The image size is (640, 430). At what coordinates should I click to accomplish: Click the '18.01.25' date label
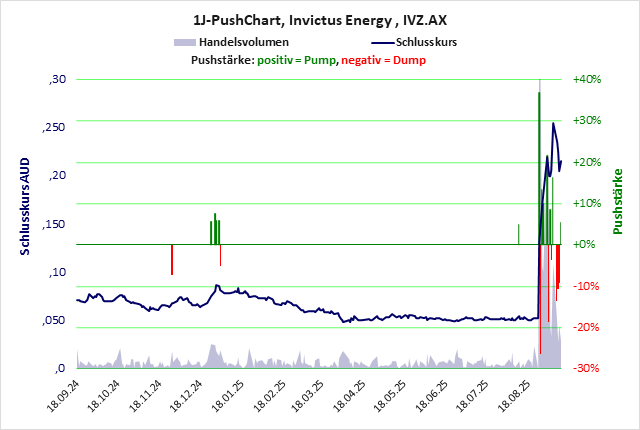228,396
